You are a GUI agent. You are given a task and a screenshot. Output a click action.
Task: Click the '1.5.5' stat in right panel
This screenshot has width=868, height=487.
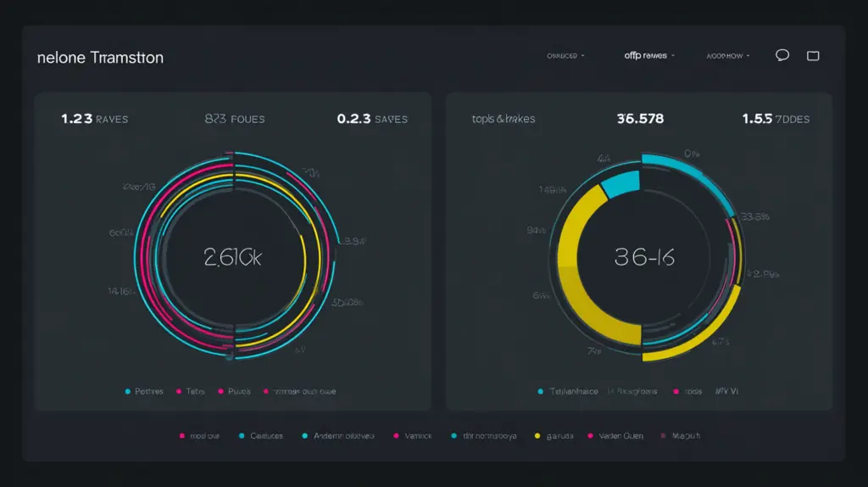click(775, 119)
